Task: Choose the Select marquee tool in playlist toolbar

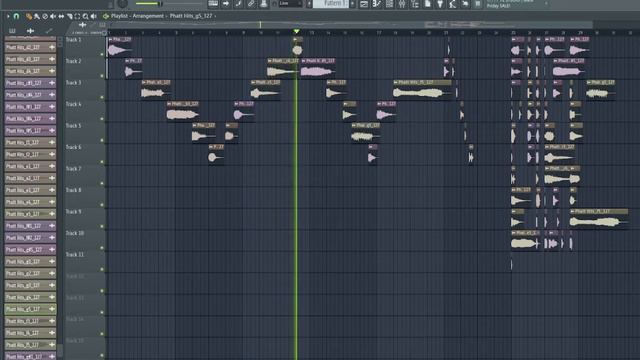Action: (x=78, y=16)
